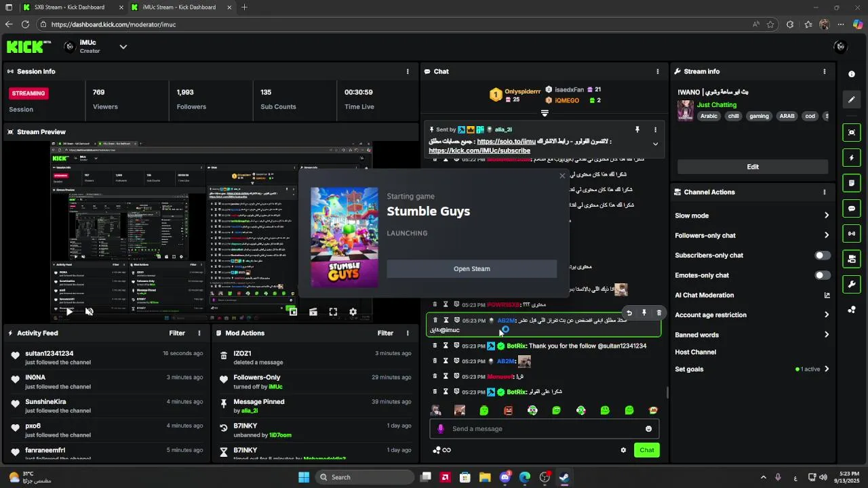Click the Edit stream info button
This screenshot has width=868, height=488.
tap(753, 167)
